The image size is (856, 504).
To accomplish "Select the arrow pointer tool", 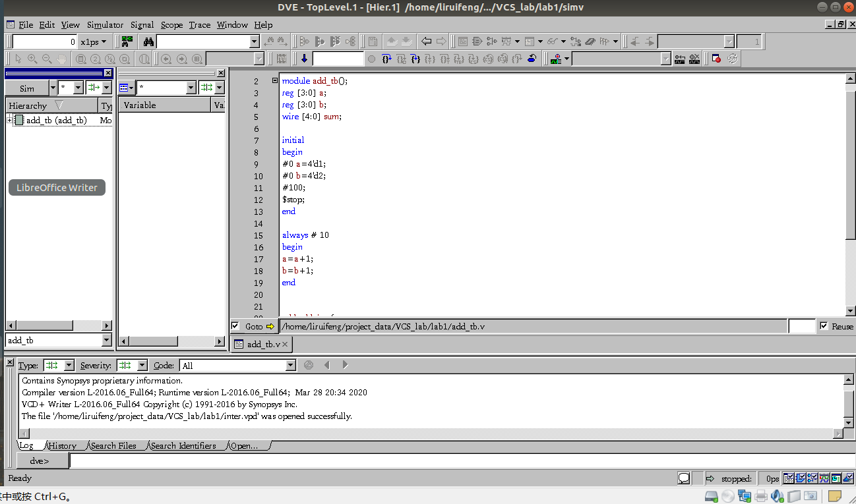I will (18, 59).
